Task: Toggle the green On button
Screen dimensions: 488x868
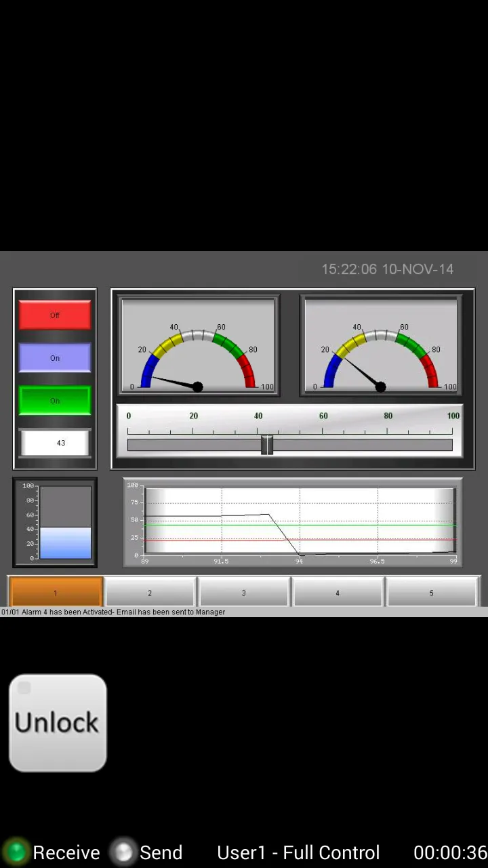Action: (55, 401)
